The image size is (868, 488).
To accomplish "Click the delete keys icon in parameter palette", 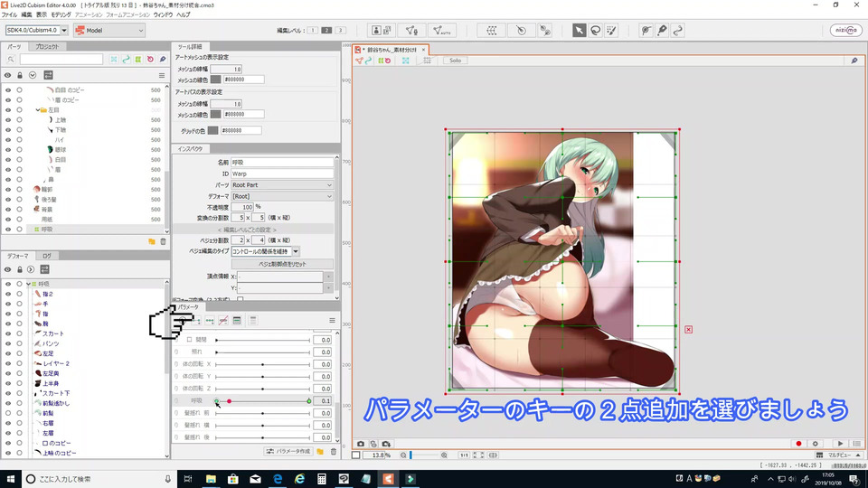I will pos(223,320).
